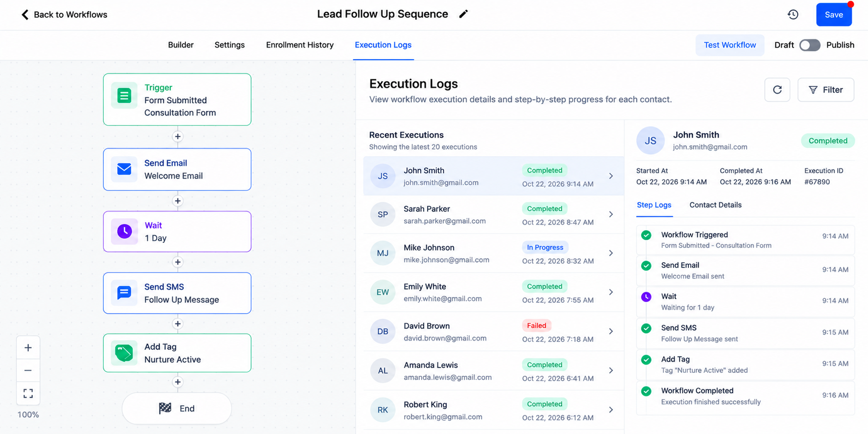Select the Send Email Welcome Email node
This screenshot has width=868, height=434.
[177, 169]
